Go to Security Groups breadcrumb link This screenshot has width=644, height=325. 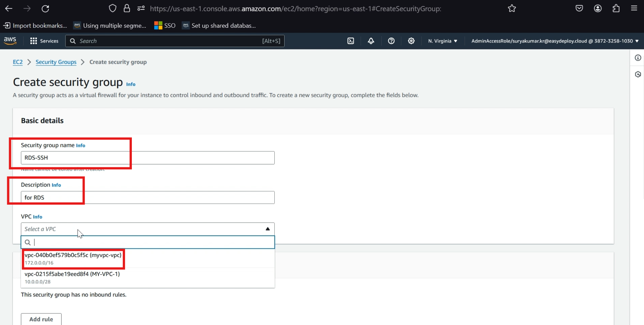click(56, 62)
